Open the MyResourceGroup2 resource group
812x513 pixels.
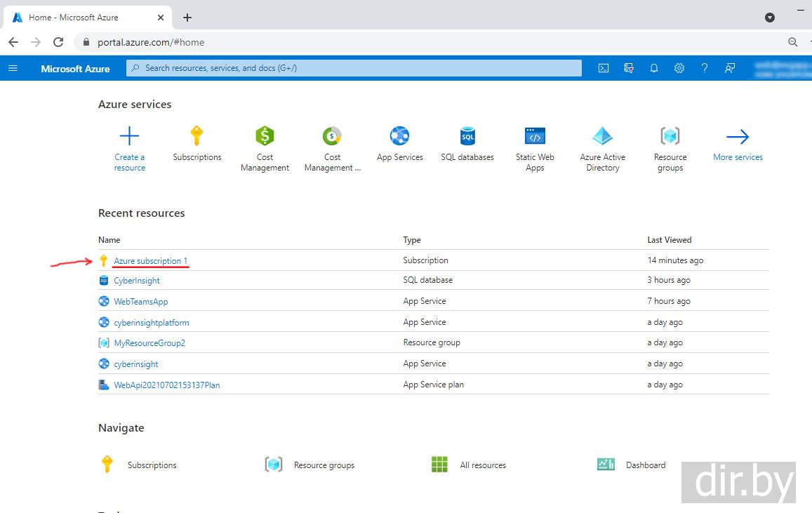pos(149,343)
